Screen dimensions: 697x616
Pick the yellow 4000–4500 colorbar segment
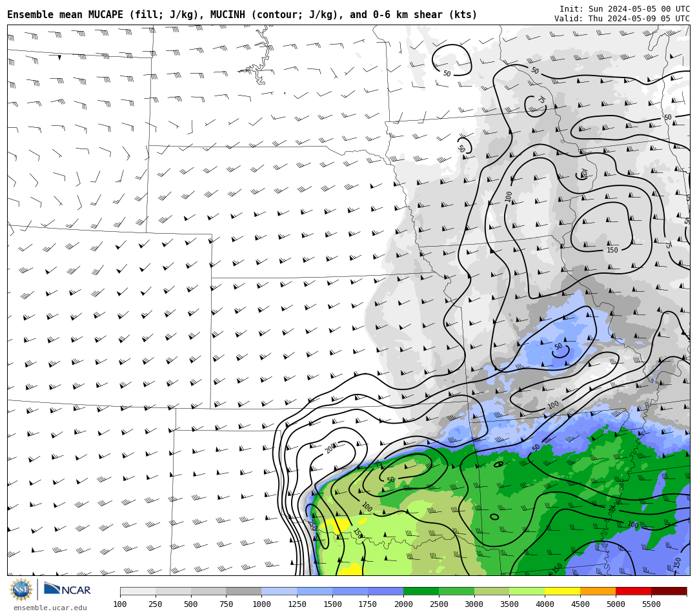pos(562,591)
